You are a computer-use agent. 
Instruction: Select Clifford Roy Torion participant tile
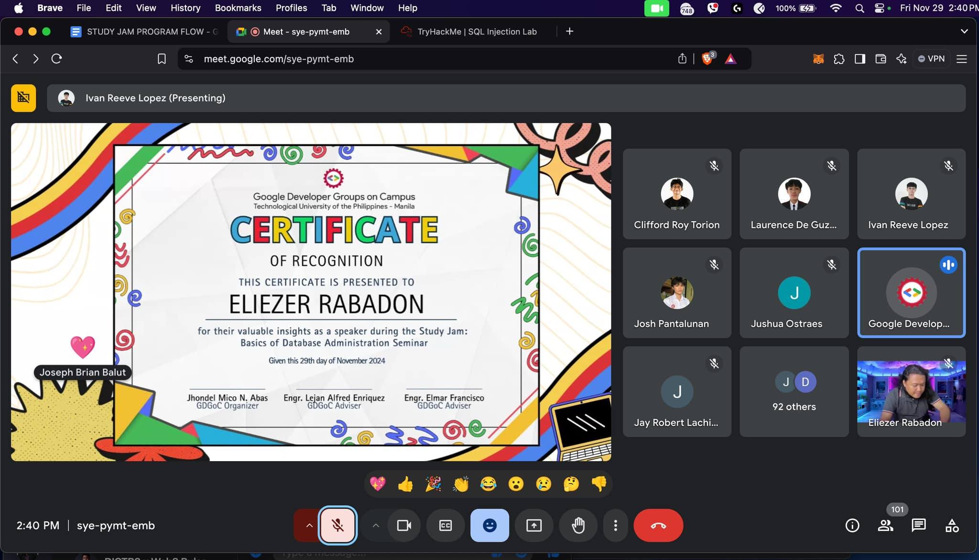point(677,194)
